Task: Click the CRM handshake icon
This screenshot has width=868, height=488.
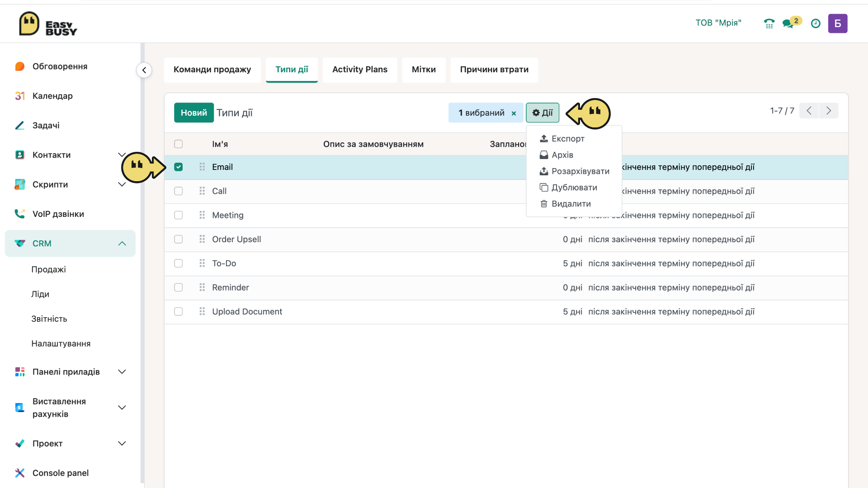Action: tap(20, 244)
